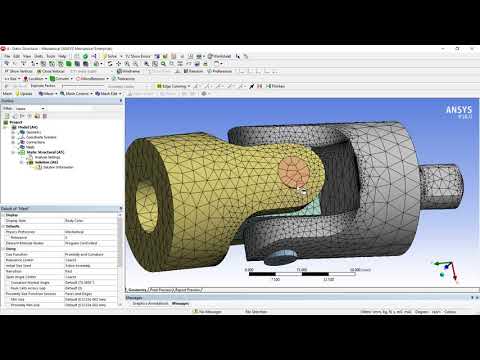
Task: Open the Edit menu
Action: coord(17,56)
